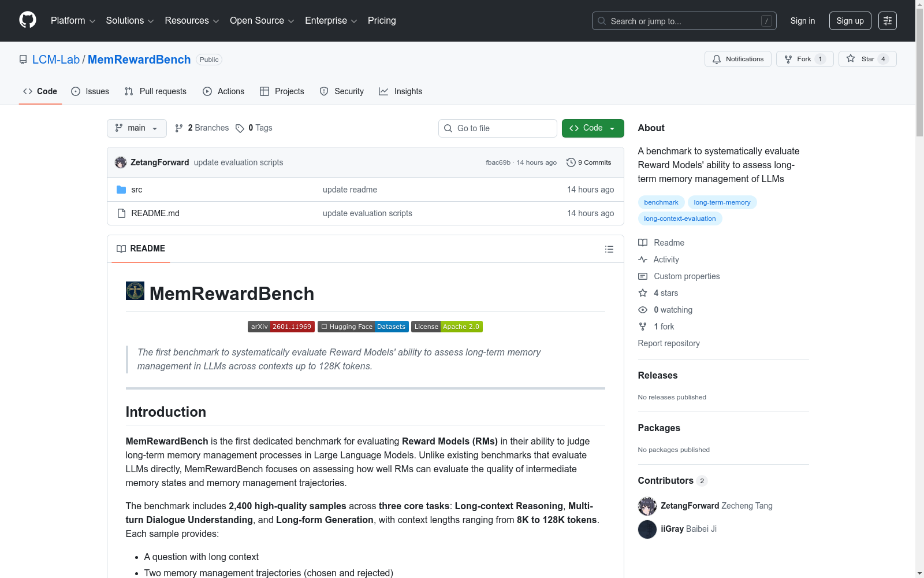Screen dimensions: 924x578
Task: Click the Sign up button
Action: coord(850,21)
